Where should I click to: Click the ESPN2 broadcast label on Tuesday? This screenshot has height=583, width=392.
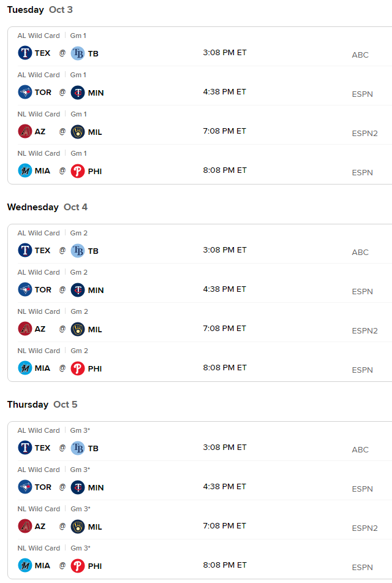tap(364, 133)
